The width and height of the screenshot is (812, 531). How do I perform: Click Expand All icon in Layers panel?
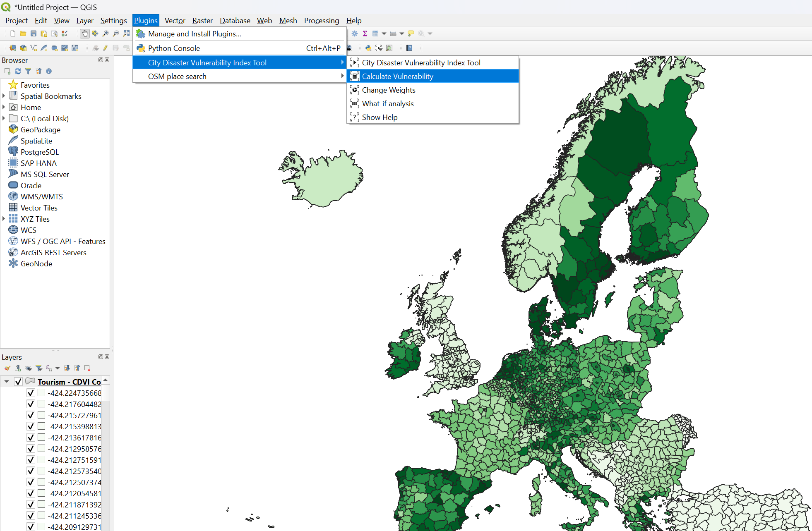[x=67, y=368]
